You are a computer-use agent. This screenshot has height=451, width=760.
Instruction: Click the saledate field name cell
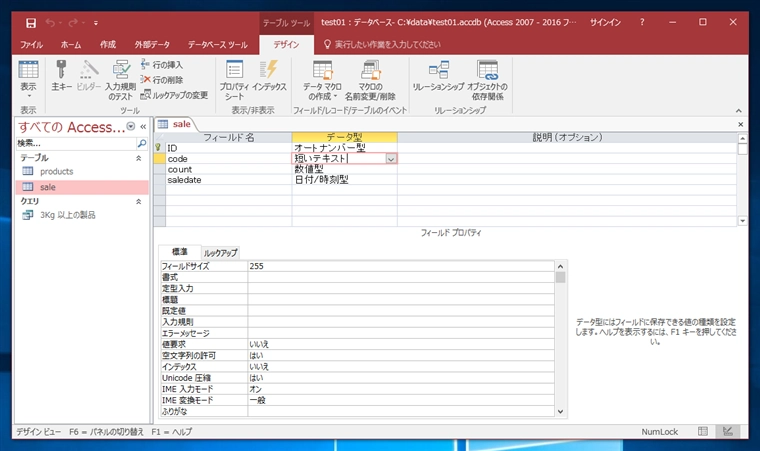(229, 180)
